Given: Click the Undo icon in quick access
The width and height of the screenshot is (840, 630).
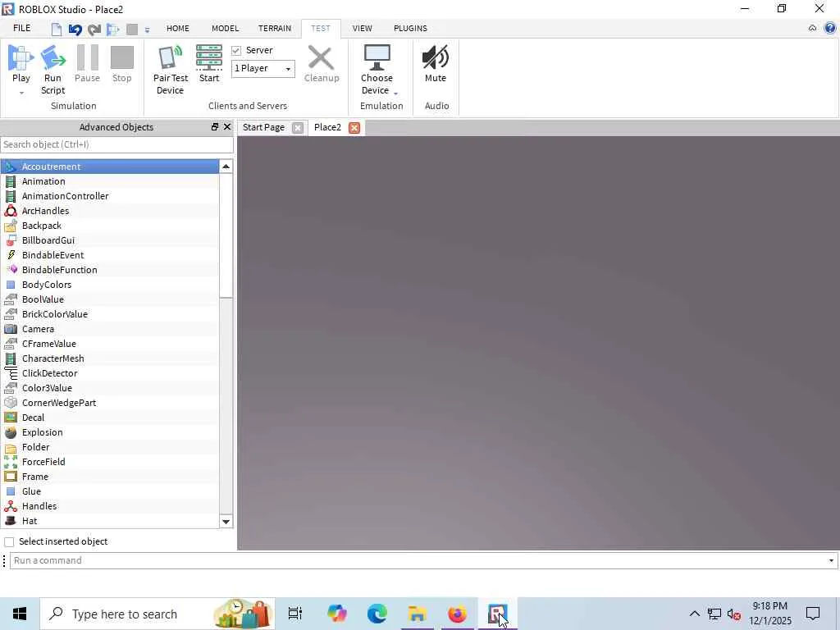Looking at the screenshot, I should (x=75, y=29).
